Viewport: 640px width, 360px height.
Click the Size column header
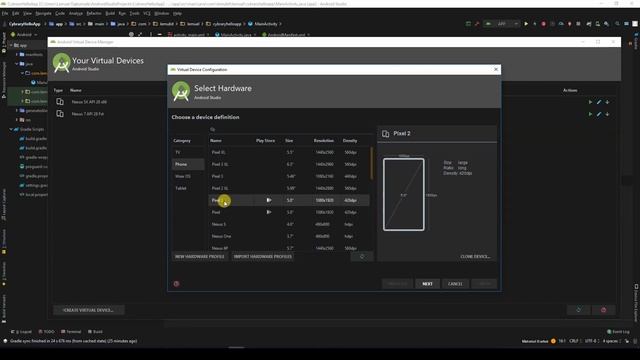289,140
